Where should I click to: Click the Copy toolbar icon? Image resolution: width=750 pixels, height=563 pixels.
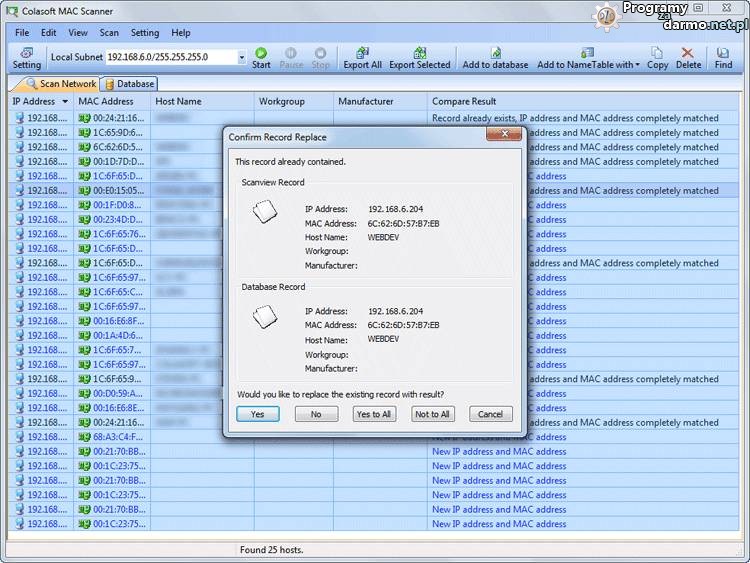click(x=657, y=58)
